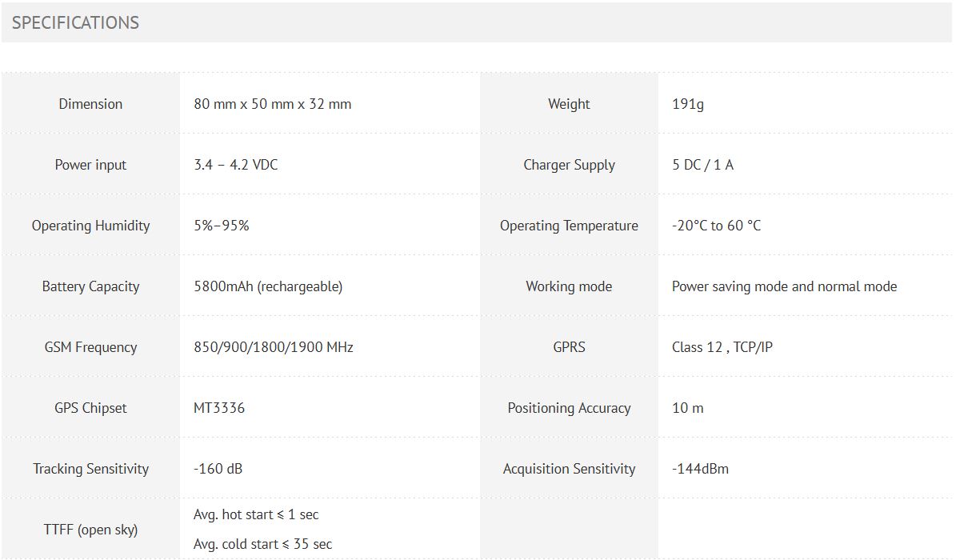The image size is (956, 560).
Task: Click the -144dBm acquisition sensitivity value
Action: coord(700,469)
